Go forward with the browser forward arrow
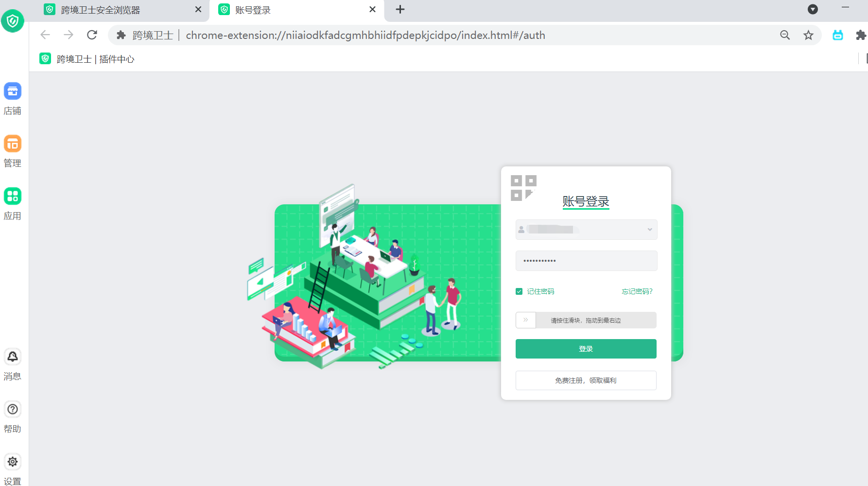 tap(69, 35)
